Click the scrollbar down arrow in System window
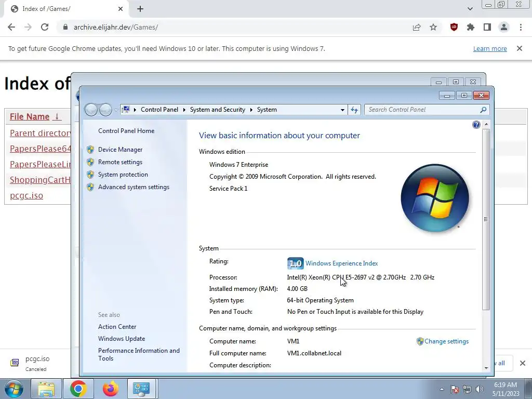532x399 pixels. point(486,368)
